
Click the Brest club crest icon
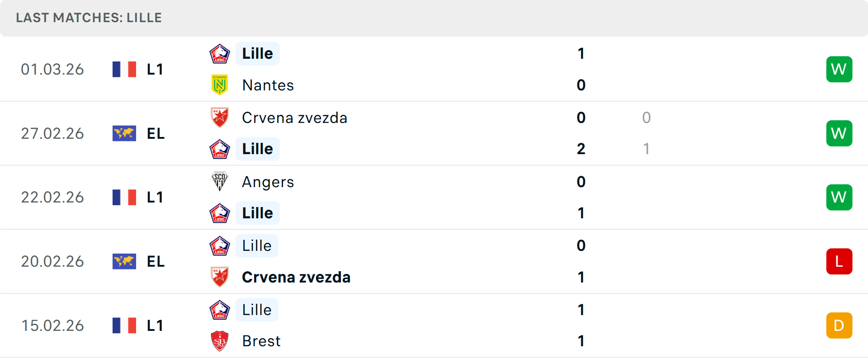coord(220,341)
